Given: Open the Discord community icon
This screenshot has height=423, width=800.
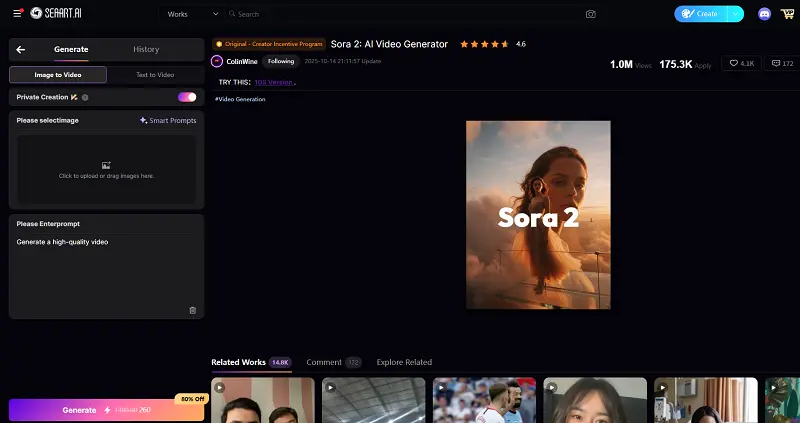Looking at the screenshot, I should point(764,14).
